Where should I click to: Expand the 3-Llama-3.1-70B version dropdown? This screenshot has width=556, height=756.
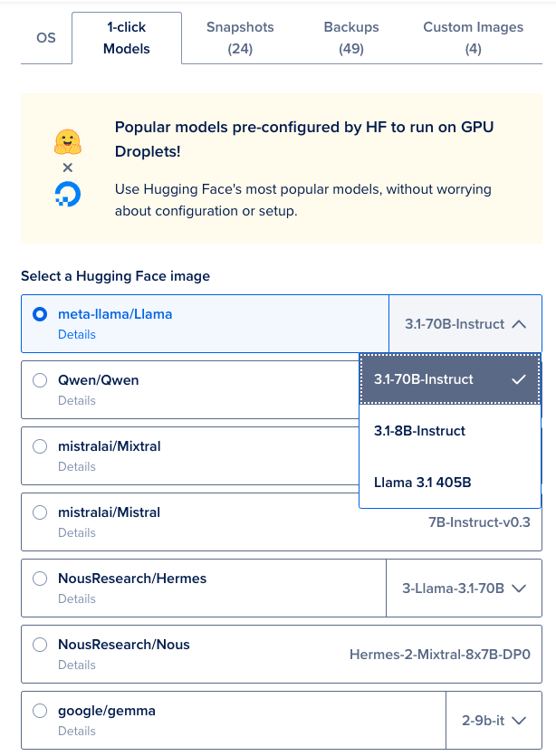[464, 589]
